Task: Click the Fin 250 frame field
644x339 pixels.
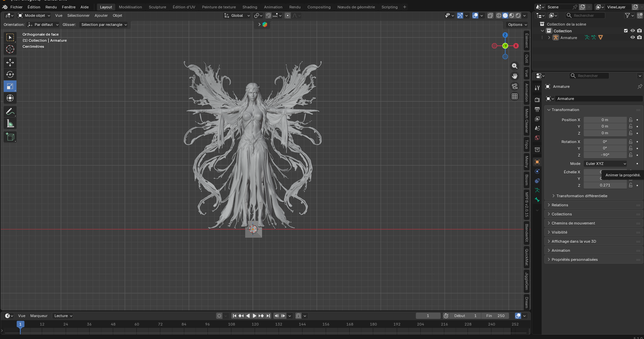Action: 495,316
